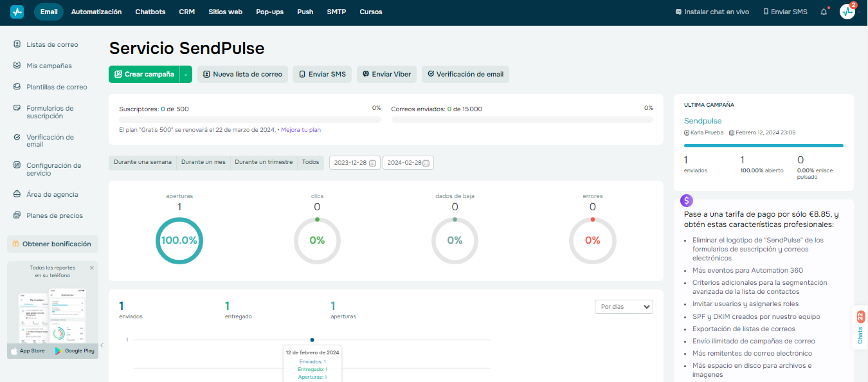The image size is (868, 382).
Task: Close the mobile reports promo banner
Action: (91, 268)
